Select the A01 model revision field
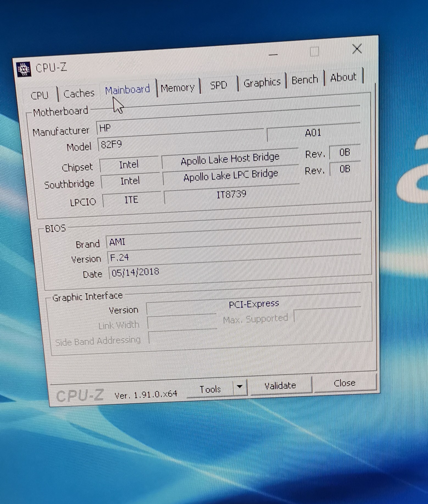The height and width of the screenshot is (504, 428). 313,133
